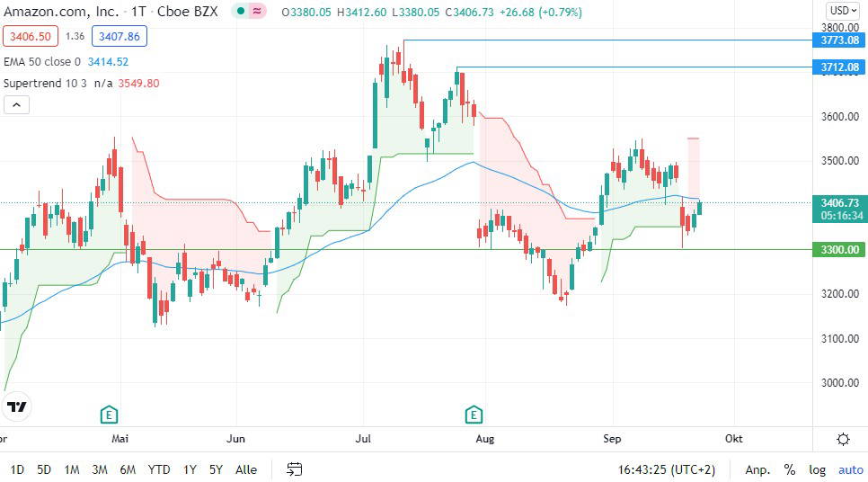Select the 3773.08 horizontal line label

pos(840,40)
